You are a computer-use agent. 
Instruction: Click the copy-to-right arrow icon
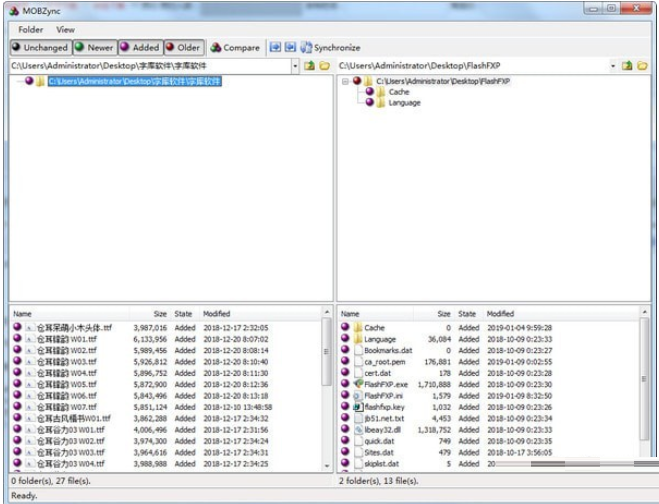pos(275,47)
